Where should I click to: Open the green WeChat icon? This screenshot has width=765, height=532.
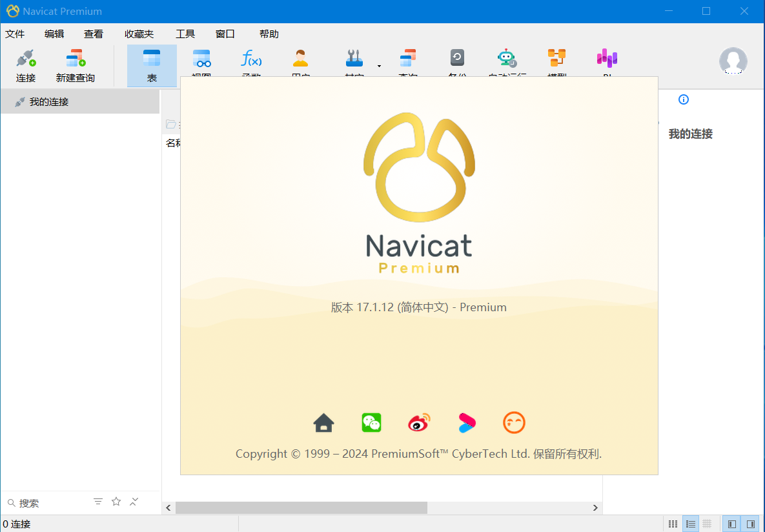371,423
